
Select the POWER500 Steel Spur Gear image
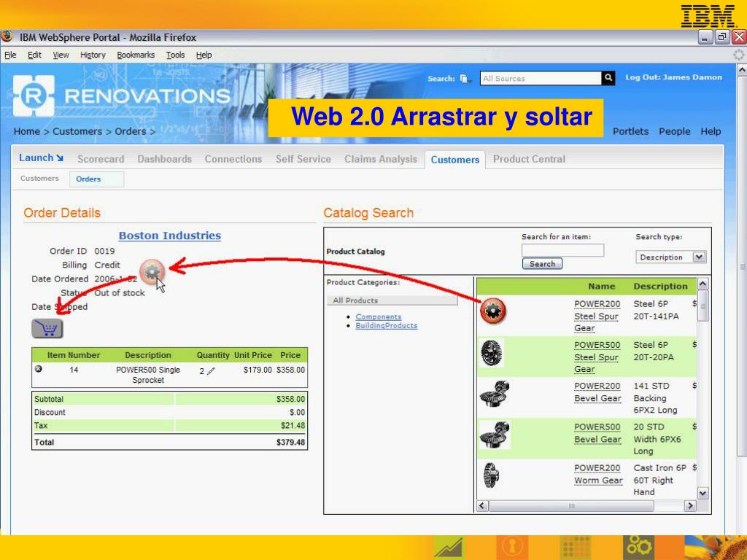coord(492,352)
